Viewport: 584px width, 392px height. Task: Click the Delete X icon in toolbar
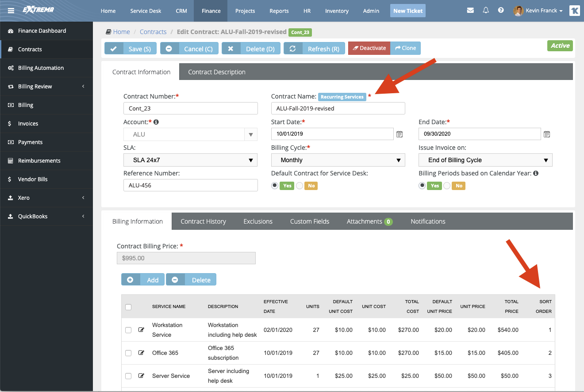click(231, 49)
